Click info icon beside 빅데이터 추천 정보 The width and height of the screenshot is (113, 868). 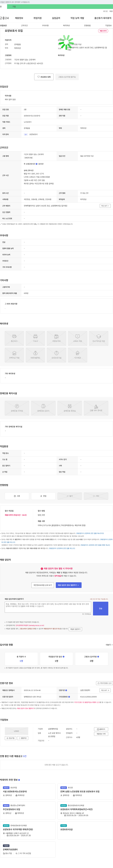(x=19, y=780)
